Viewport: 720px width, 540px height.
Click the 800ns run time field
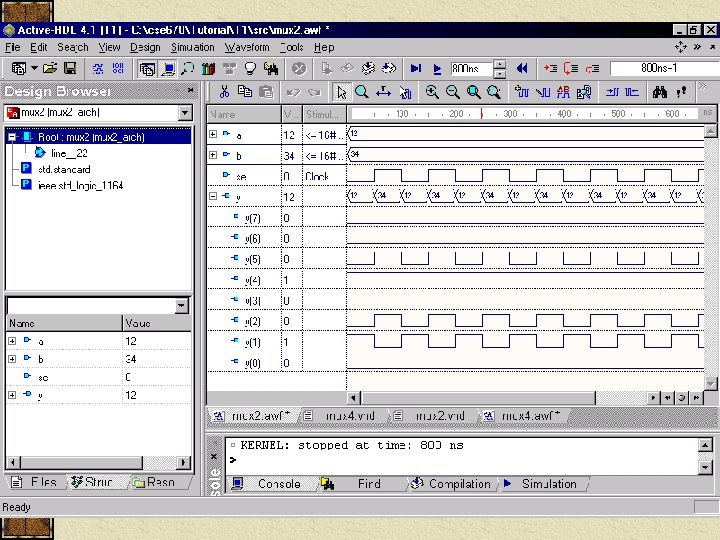472,69
